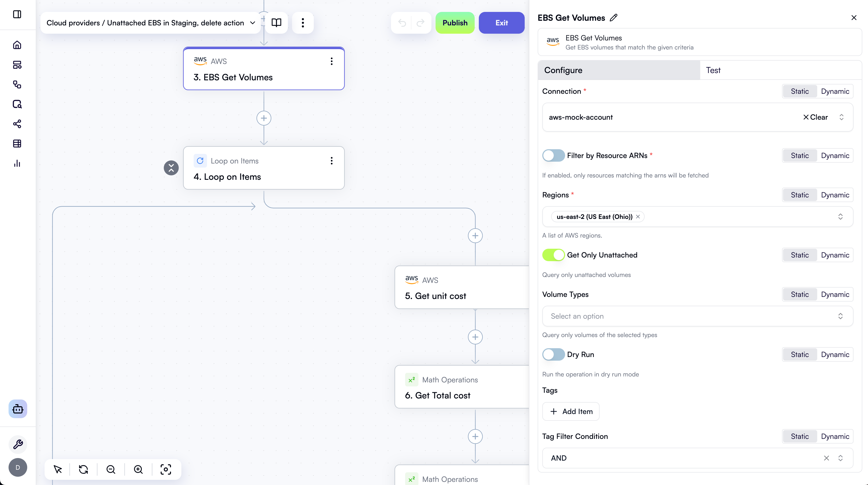
Task: Click the wrench settings icon at sidebar bottom
Action: pyautogui.click(x=18, y=444)
